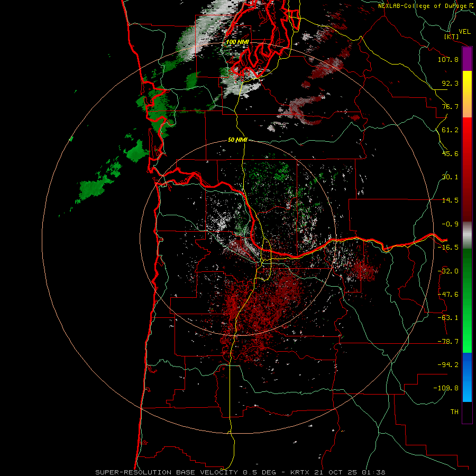
Task: Select the -109.8 scale value
Action: pyautogui.click(x=446, y=388)
